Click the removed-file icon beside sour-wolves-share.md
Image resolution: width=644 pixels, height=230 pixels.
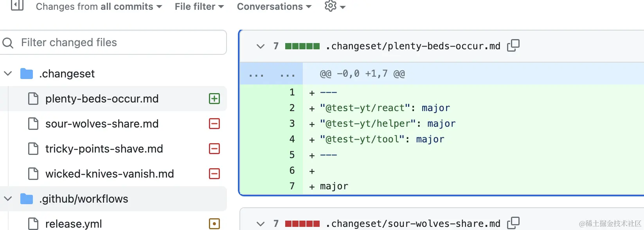tap(214, 124)
